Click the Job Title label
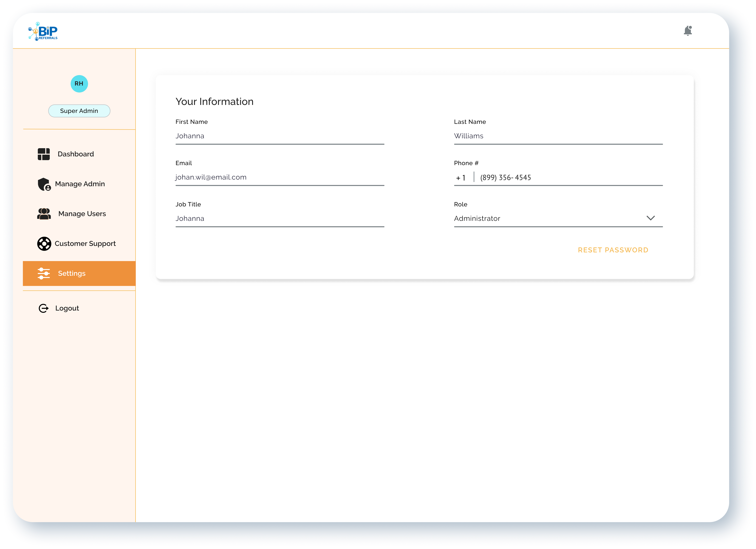This screenshot has height=549, width=756. (188, 204)
